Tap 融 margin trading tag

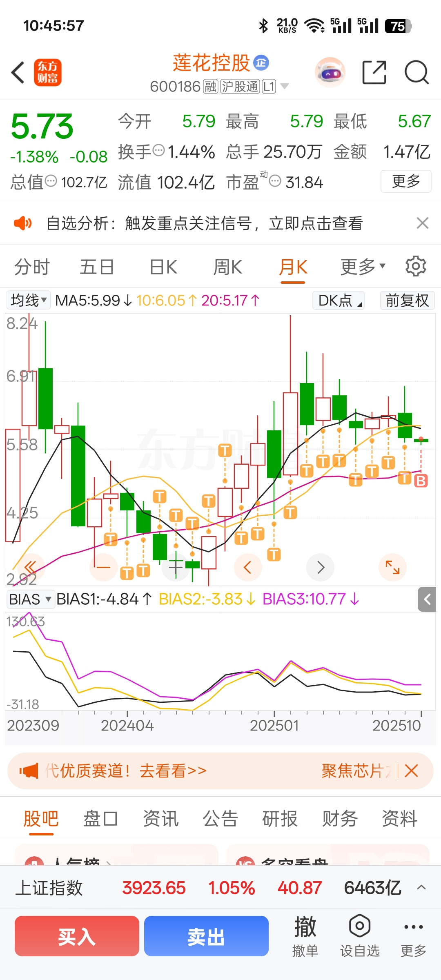(x=211, y=86)
